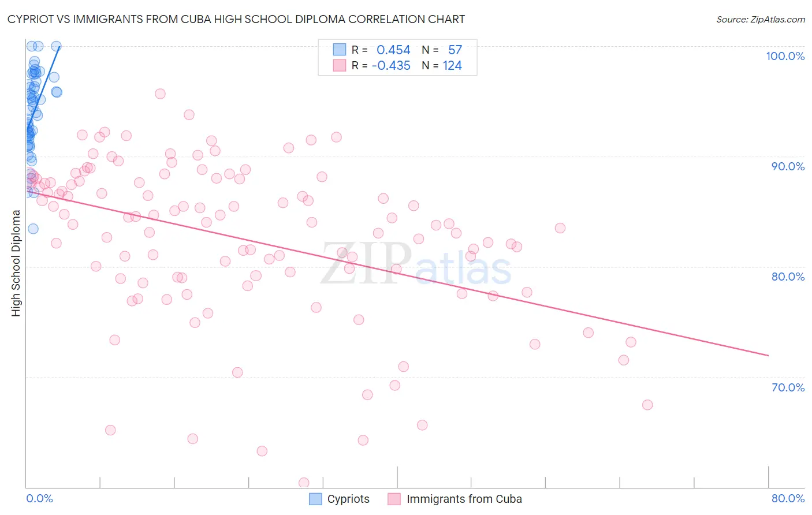
Task: Click the 80.0% x-axis label
Action: point(788,498)
